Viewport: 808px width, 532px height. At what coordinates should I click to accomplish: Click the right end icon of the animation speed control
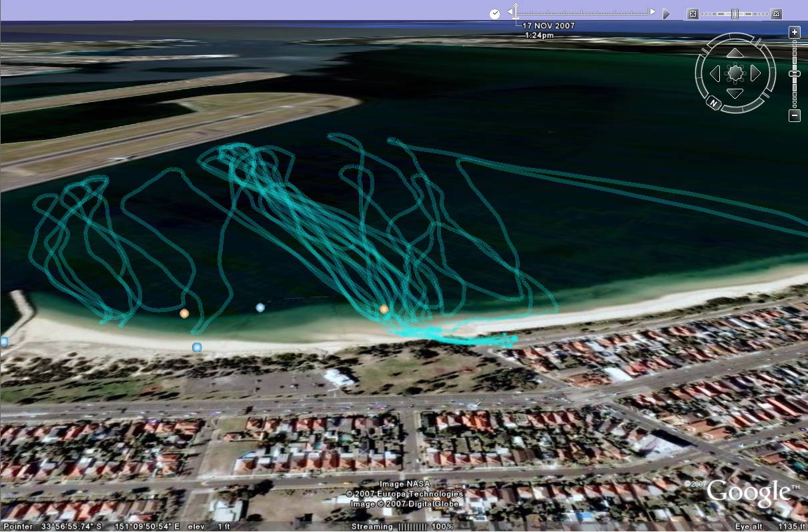pos(776,13)
